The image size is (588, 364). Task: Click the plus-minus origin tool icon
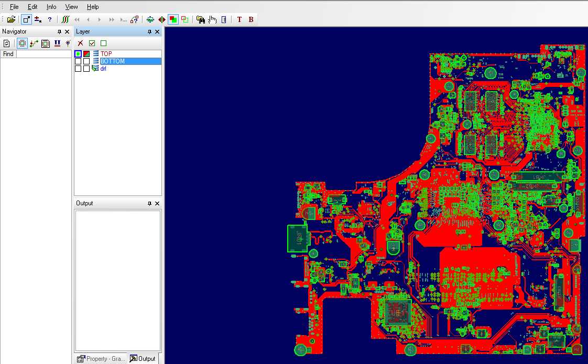pyautogui.click(x=38, y=19)
